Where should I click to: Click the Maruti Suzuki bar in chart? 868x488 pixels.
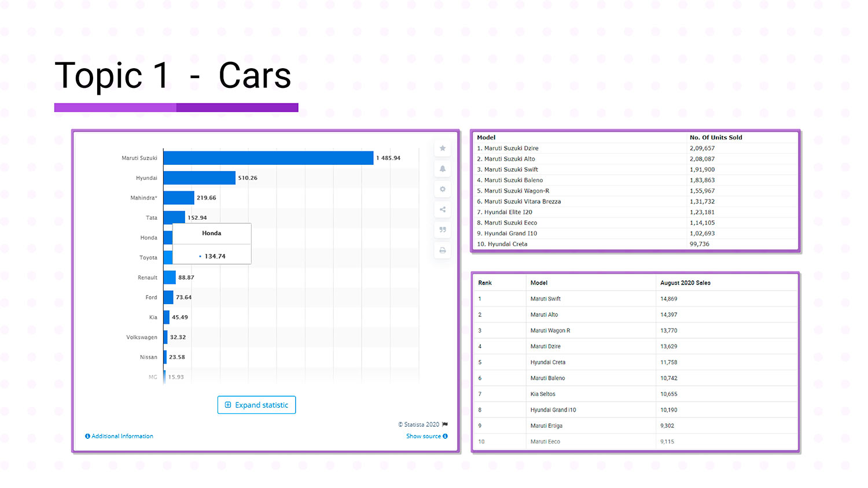click(x=268, y=158)
